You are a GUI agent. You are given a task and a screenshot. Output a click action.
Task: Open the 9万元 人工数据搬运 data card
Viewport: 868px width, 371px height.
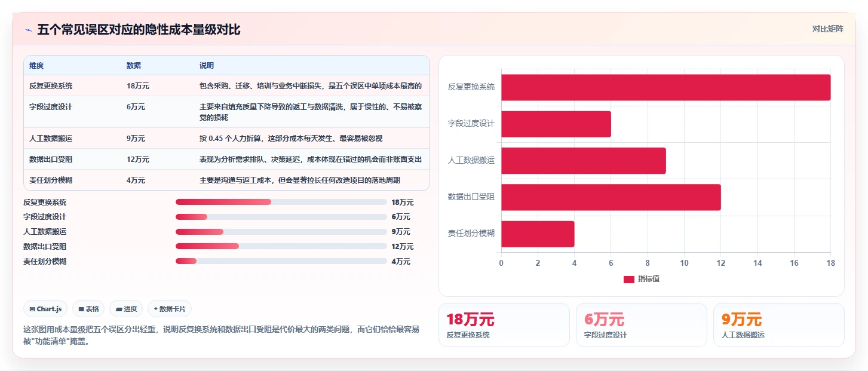click(x=779, y=325)
